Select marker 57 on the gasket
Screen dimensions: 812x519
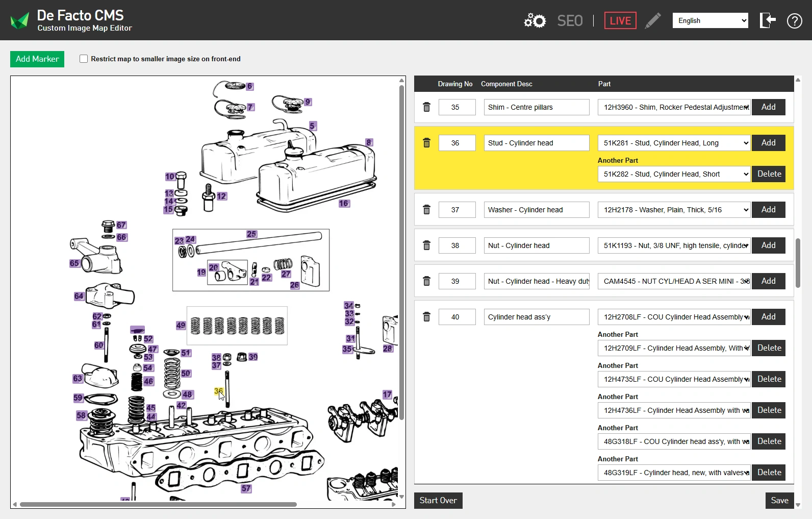[x=246, y=488]
